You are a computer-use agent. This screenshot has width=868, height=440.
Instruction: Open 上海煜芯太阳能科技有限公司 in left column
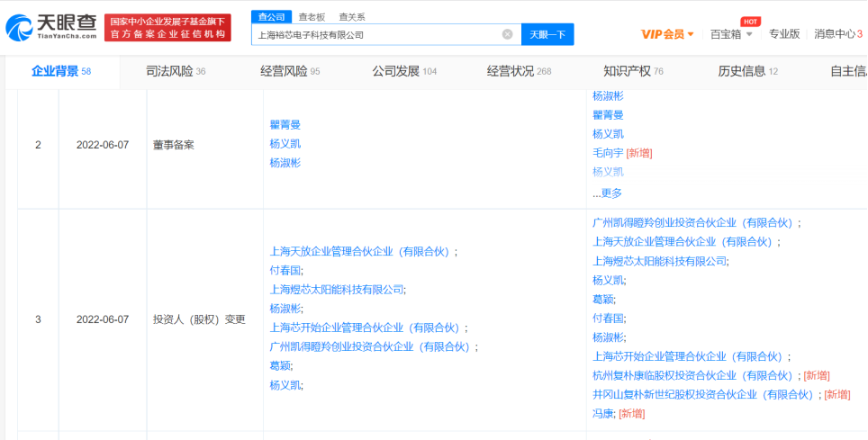click(337, 290)
